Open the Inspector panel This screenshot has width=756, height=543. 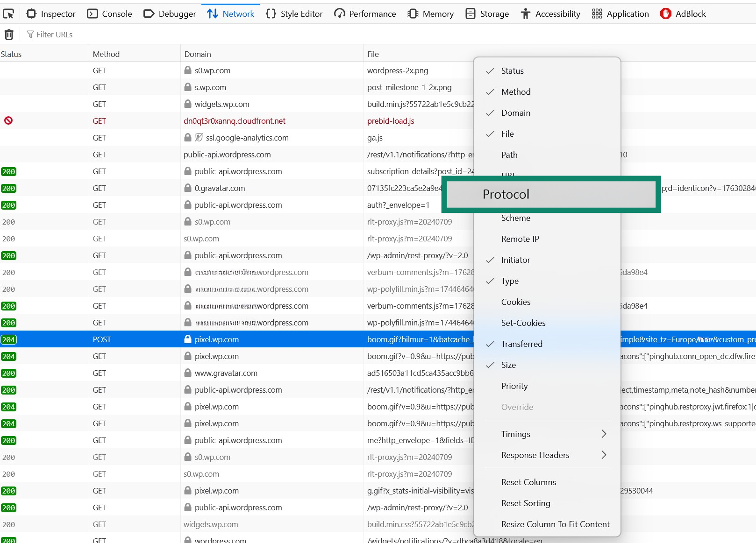(50, 14)
